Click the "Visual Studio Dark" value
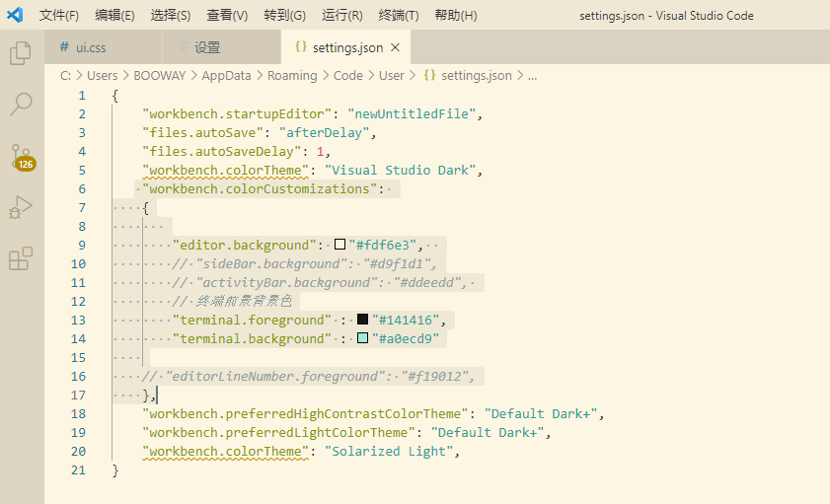This screenshot has width=830, height=504. click(x=400, y=171)
